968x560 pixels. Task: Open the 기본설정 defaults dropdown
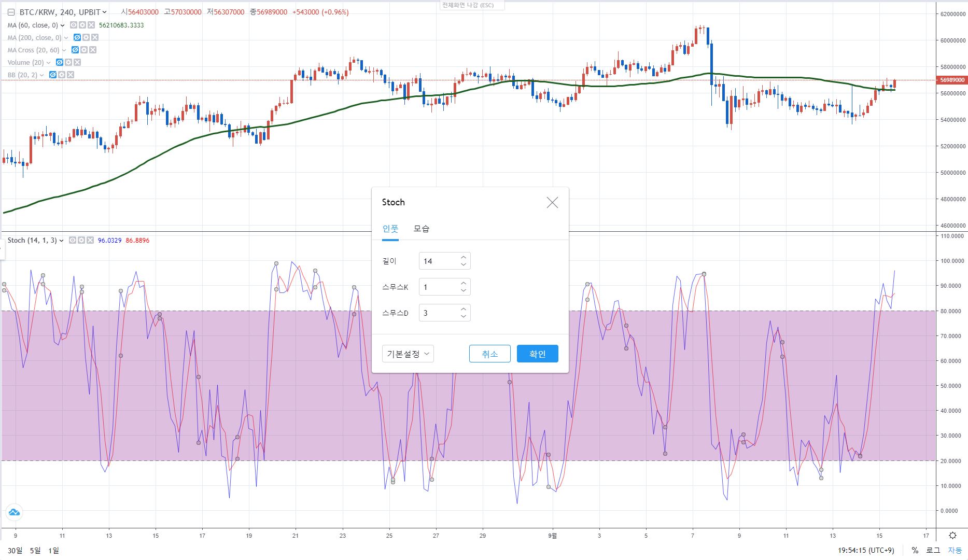pos(408,354)
